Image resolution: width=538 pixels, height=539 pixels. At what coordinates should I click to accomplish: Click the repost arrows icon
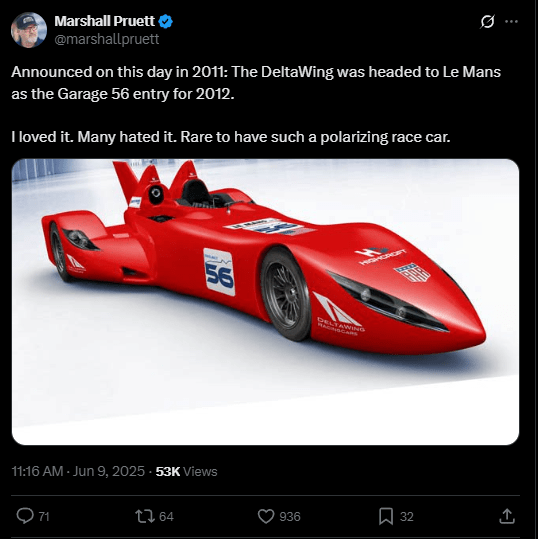click(x=145, y=516)
